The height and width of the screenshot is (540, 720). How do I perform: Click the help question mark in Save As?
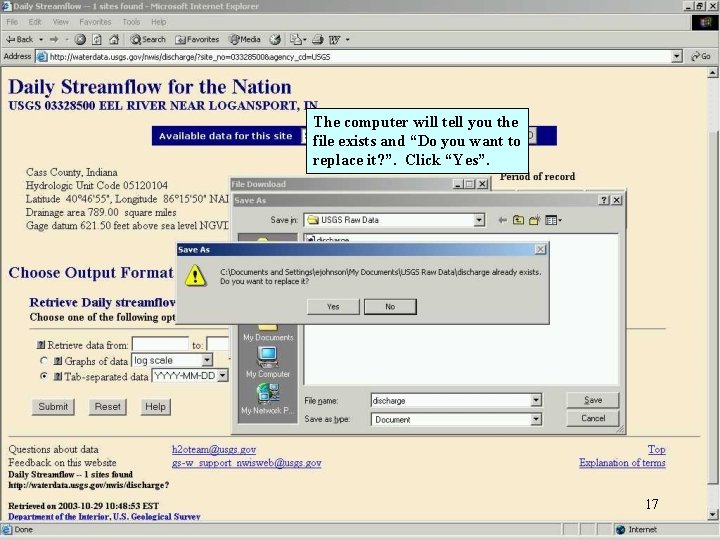[x=604, y=200]
